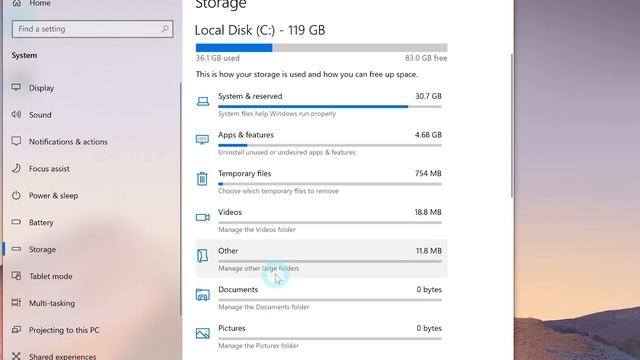Image resolution: width=640 pixels, height=360 pixels.
Task: Click the Notifications & actions icon
Action: [16, 141]
